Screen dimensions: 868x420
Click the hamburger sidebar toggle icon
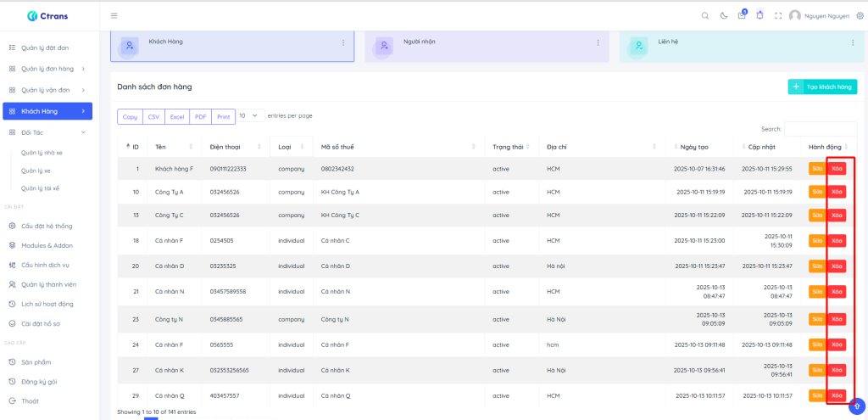click(114, 15)
